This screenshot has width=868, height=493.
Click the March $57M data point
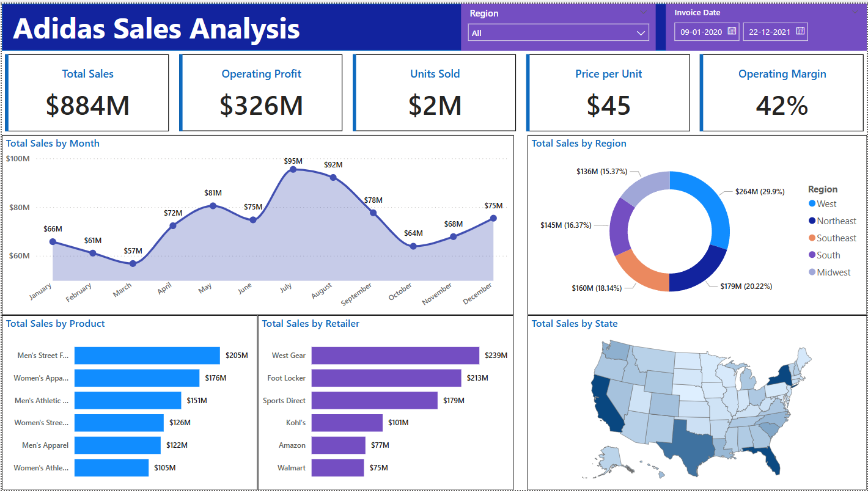click(133, 263)
